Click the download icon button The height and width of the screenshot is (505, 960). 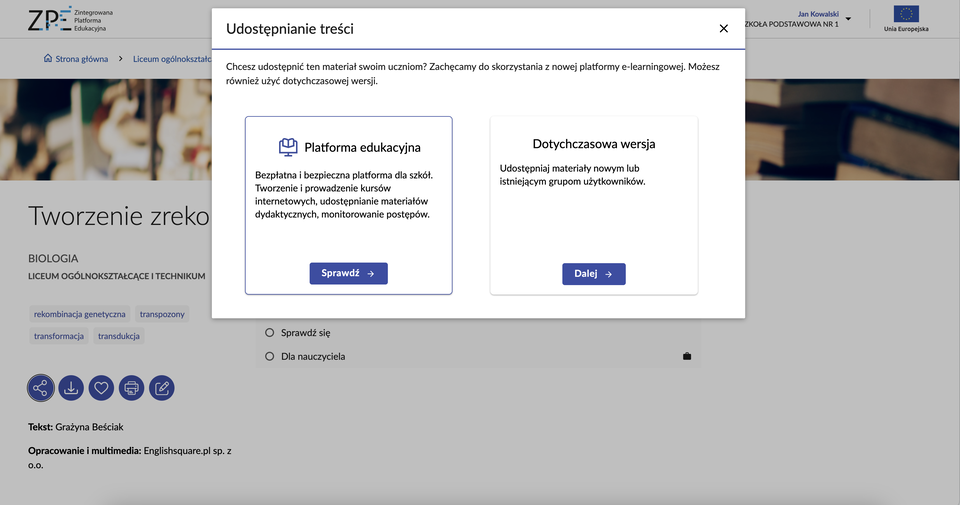pyautogui.click(x=71, y=388)
